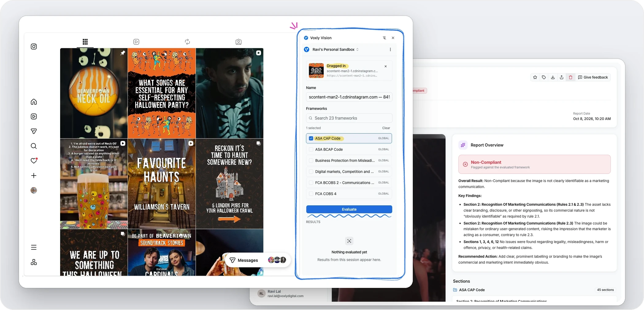Click the tag icon in report toolbar
The width and height of the screenshot is (644, 310).
[x=544, y=77]
